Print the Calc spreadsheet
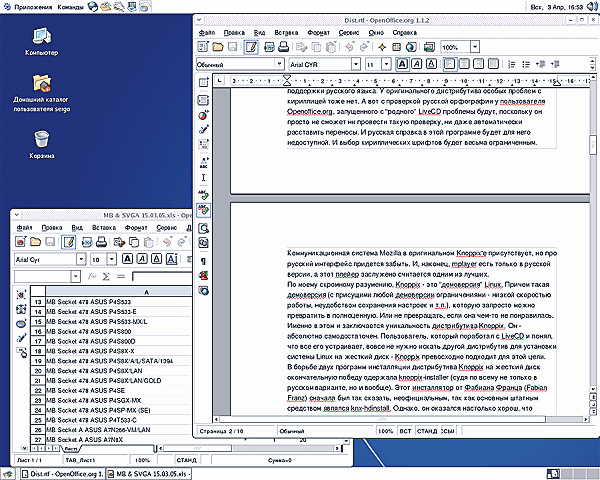Viewport: 600px width, 480px height. pos(101,242)
